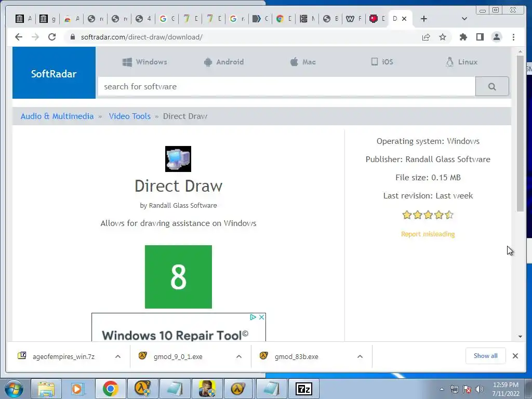Click the scrollbar up arrow
532x399 pixels.
[x=520, y=51]
